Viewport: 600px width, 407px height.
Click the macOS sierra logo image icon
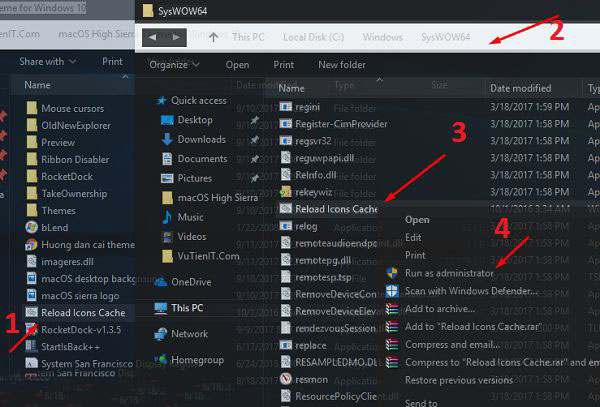pyautogui.click(x=31, y=296)
